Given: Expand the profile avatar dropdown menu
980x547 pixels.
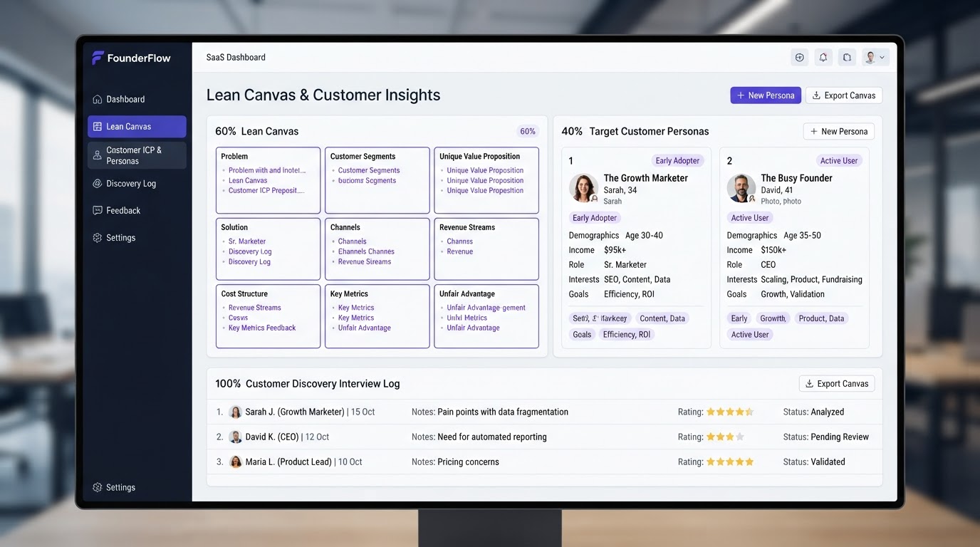Looking at the screenshot, I should pyautogui.click(x=875, y=58).
